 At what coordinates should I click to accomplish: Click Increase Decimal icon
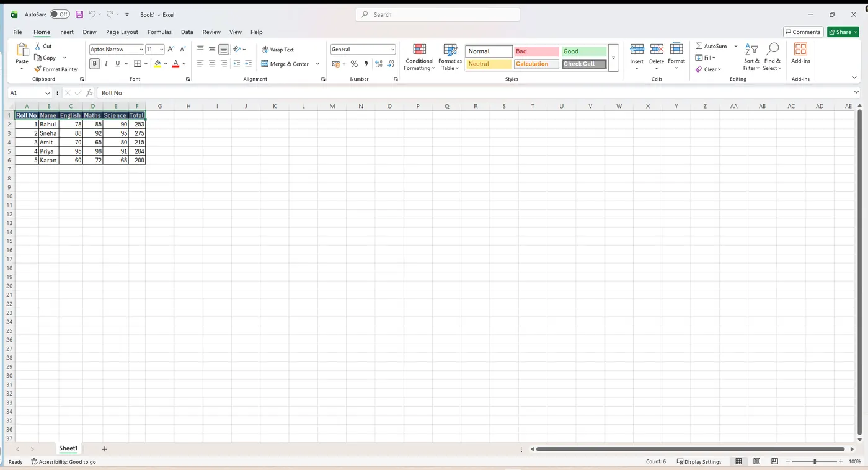pyautogui.click(x=379, y=64)
